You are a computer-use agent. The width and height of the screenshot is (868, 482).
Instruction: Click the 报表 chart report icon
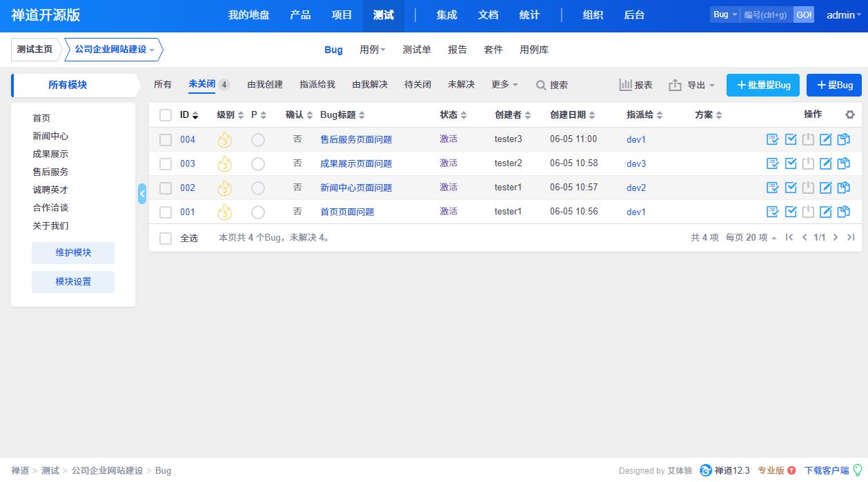pos(626,85)
